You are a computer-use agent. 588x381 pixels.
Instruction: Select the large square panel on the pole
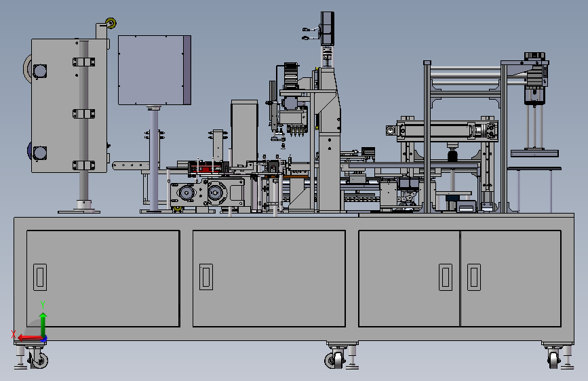(155, 70)
